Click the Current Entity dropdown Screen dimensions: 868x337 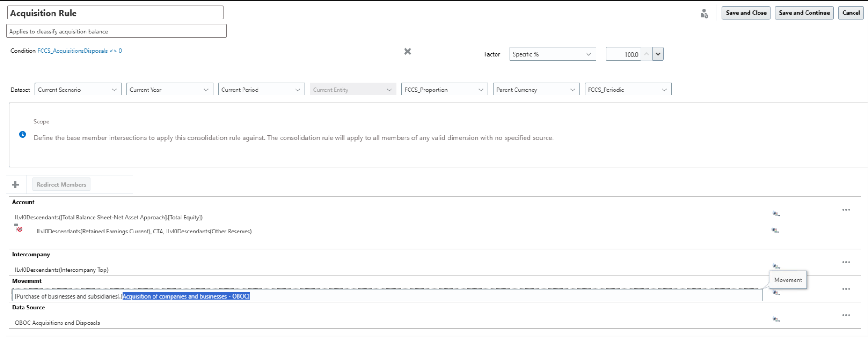(x=353, y=90)
